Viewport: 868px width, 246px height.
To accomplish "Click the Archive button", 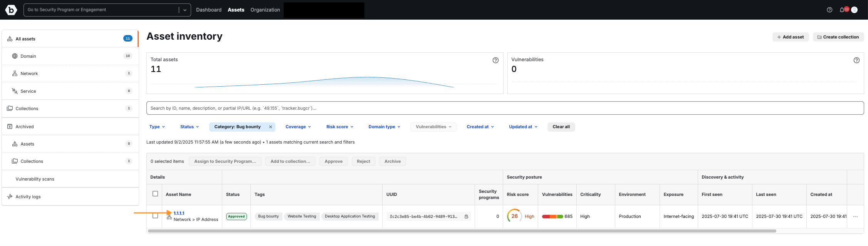I will click(x=393, y=161).
